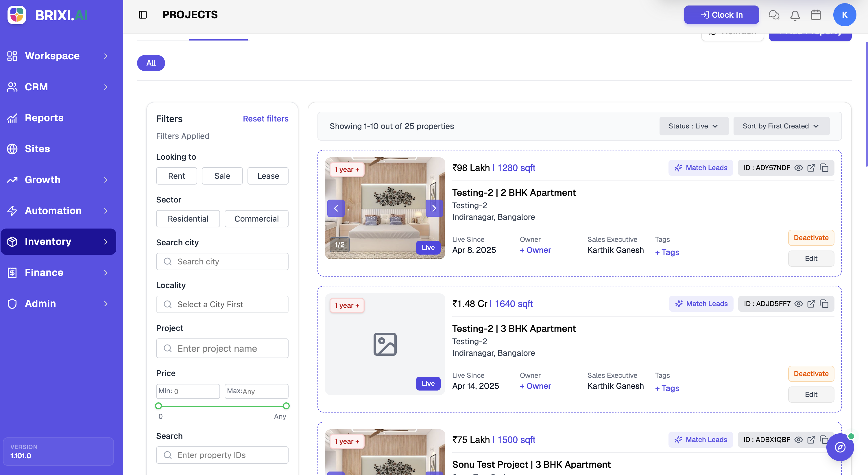The height and width of the screenshot is (475, 868).
Task: Click the Admin shield icon
Action: click(x=12, y=303)
